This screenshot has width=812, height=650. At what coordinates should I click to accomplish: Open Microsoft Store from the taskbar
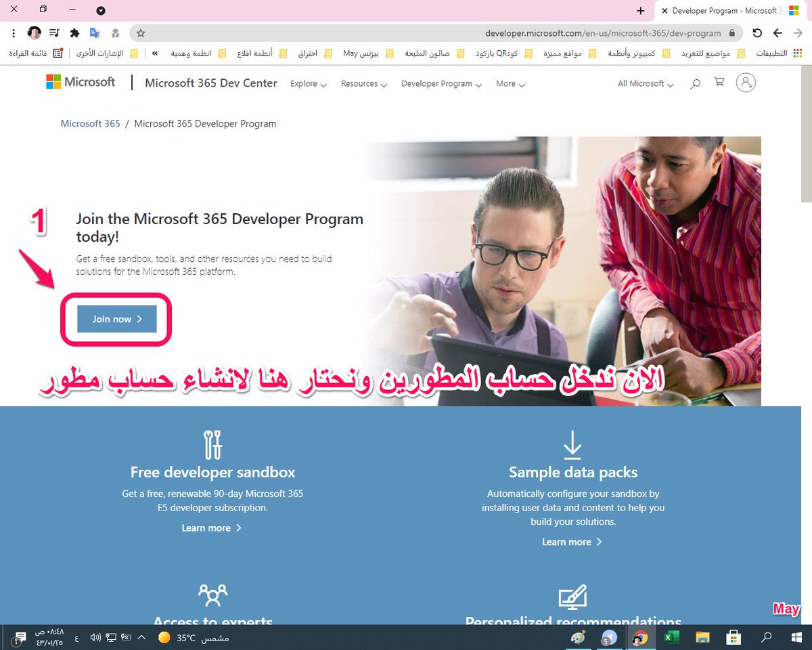click(734, 637)
